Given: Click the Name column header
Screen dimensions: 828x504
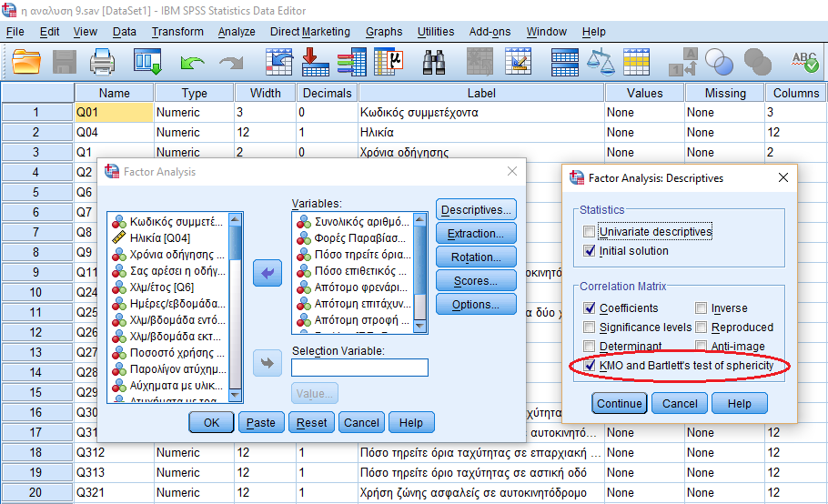Looking at the screenshot, I should tap(114, 93).
